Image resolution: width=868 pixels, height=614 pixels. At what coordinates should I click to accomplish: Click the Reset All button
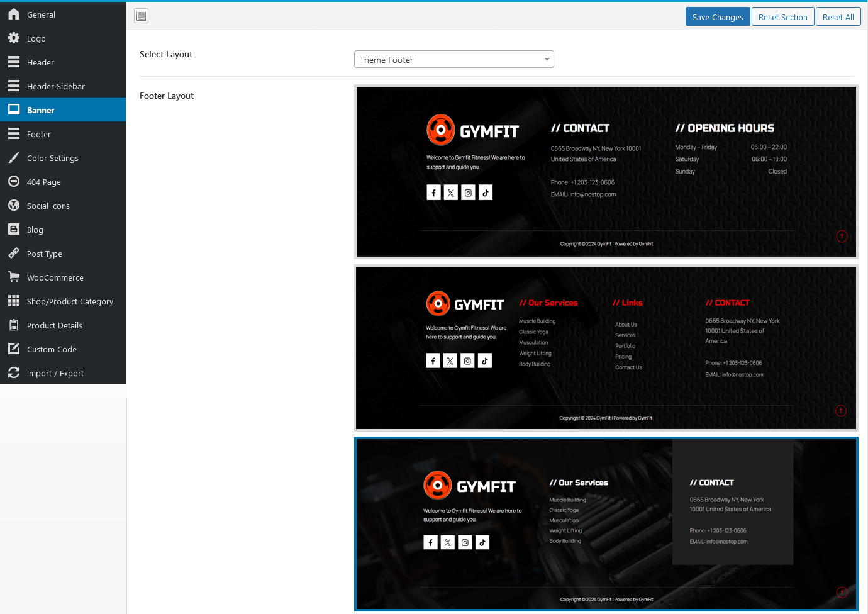click(838, 16)
